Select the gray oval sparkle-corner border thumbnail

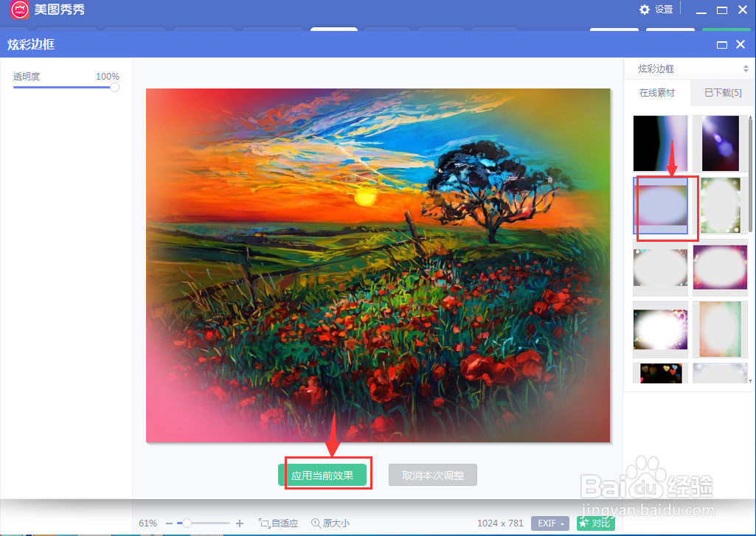point(660,268)
